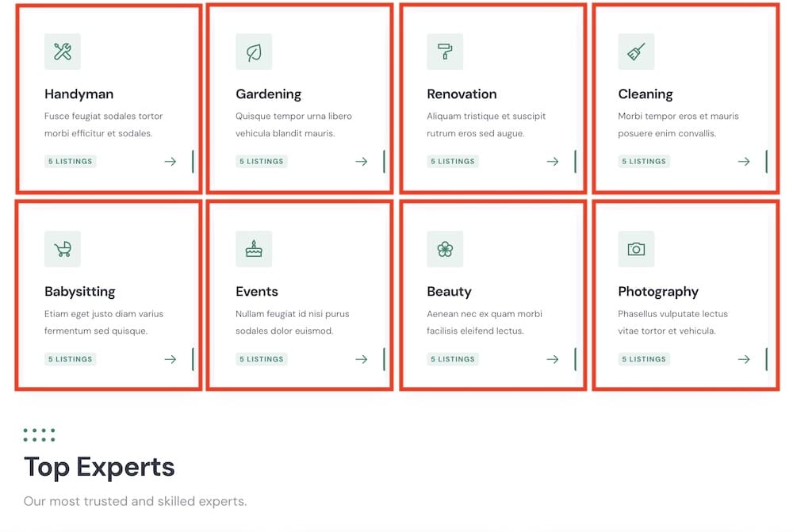Click the Beauty flower icon
This screenshot has width=793, height=532.
(445, 249)
